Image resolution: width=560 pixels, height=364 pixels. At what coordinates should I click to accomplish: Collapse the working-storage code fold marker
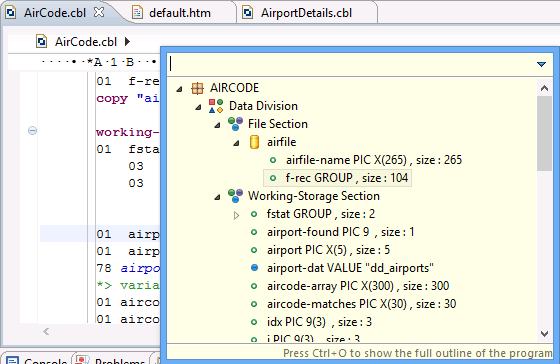pos(32,131)
